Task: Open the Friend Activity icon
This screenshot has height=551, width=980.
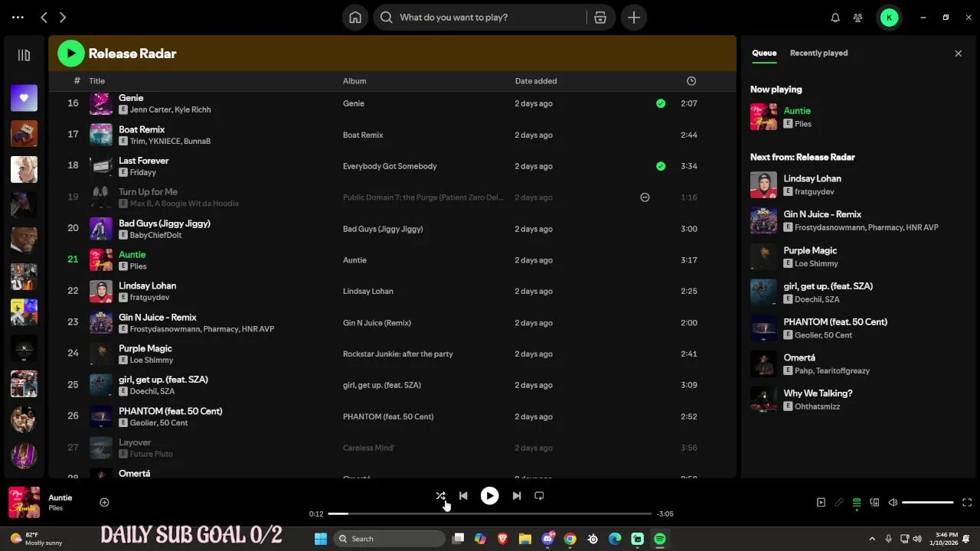Action: coord(858,18)
